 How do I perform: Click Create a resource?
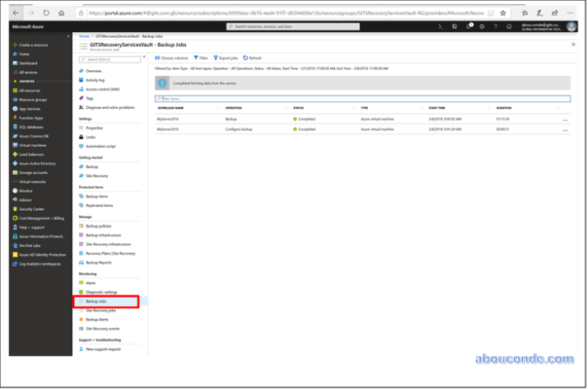[33, 45]
